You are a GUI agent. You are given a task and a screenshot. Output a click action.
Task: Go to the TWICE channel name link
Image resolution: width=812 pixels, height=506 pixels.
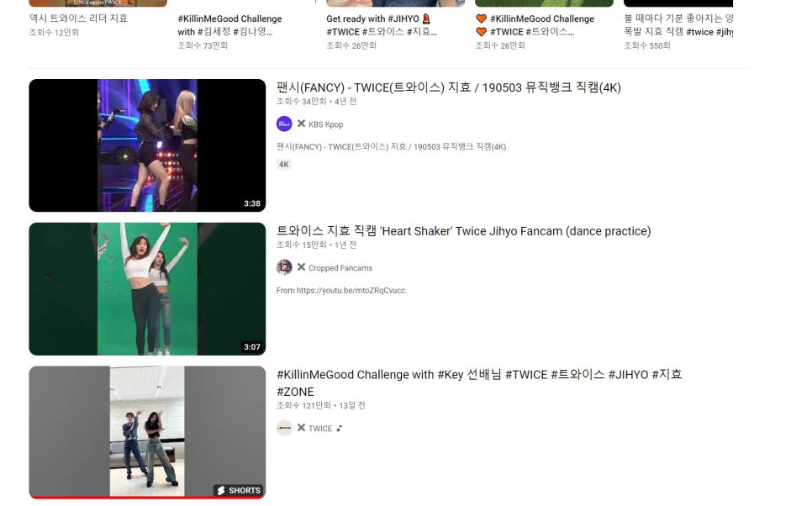pos(320,429)
